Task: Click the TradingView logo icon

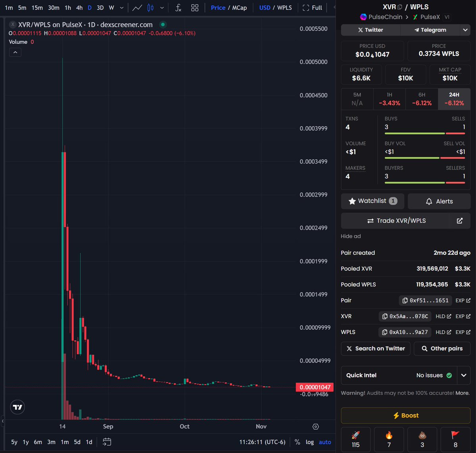Action: [17, 407]
